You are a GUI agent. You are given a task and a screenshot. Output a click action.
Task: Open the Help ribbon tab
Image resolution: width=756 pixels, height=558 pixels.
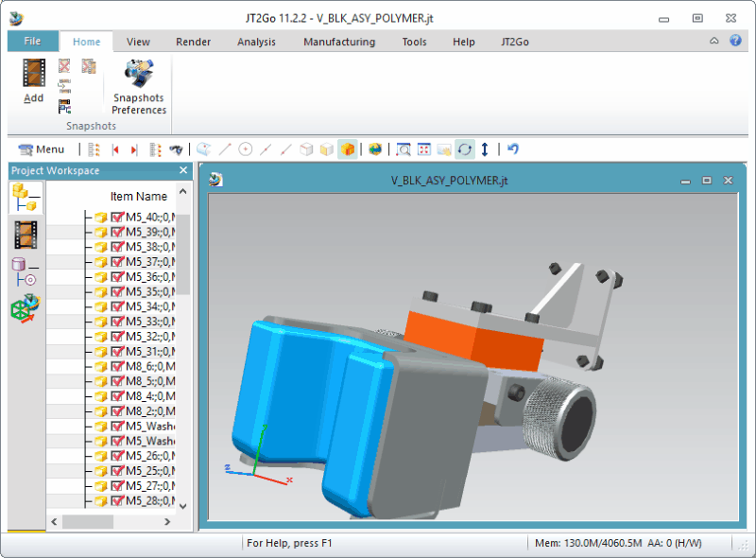point(464,42)
